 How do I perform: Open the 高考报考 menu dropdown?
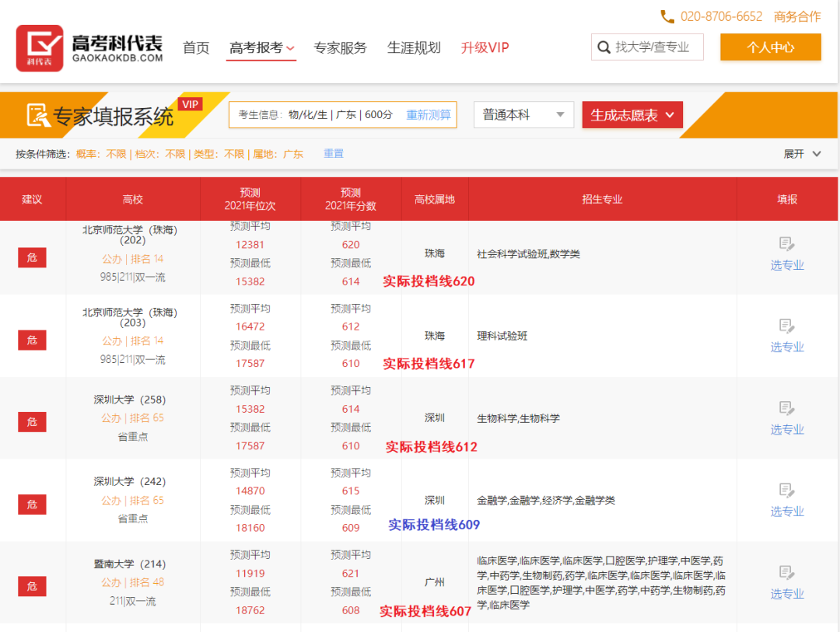click(261, 47)
